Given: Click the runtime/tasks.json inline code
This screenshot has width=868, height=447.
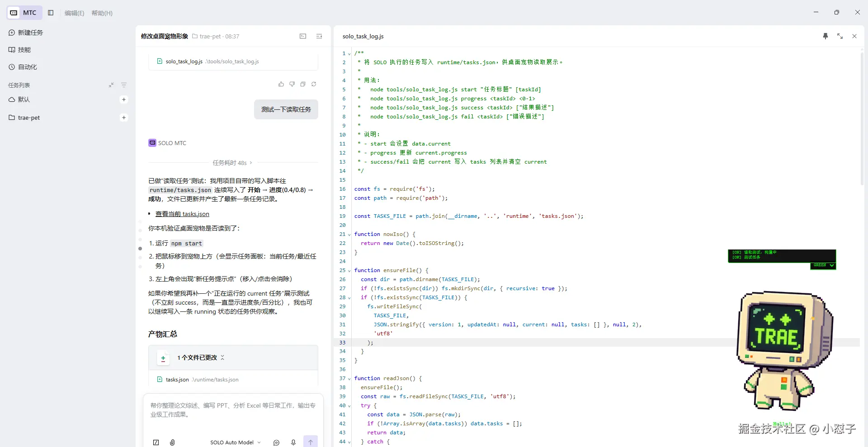Looking at the screenshot, I should click(x=180, y=190).
